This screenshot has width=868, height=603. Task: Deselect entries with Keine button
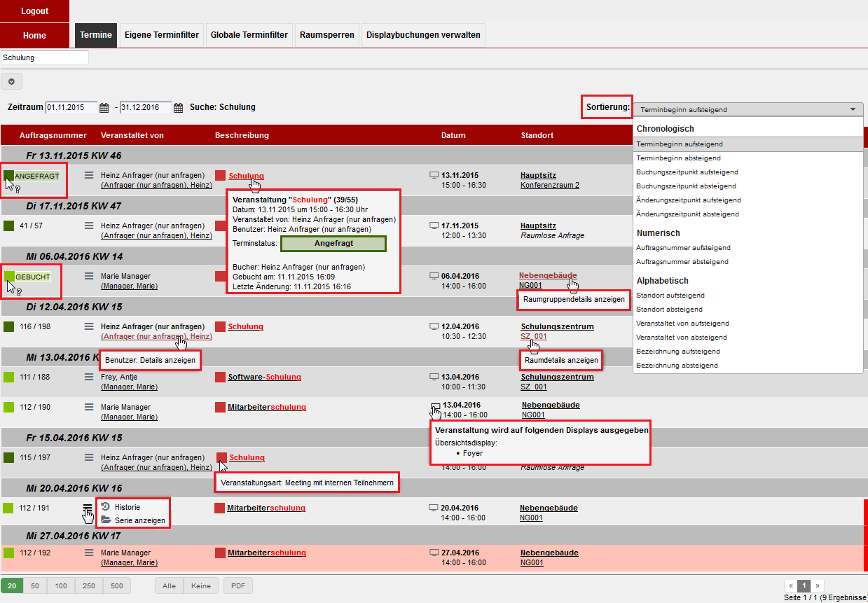[x=201, y=586]
